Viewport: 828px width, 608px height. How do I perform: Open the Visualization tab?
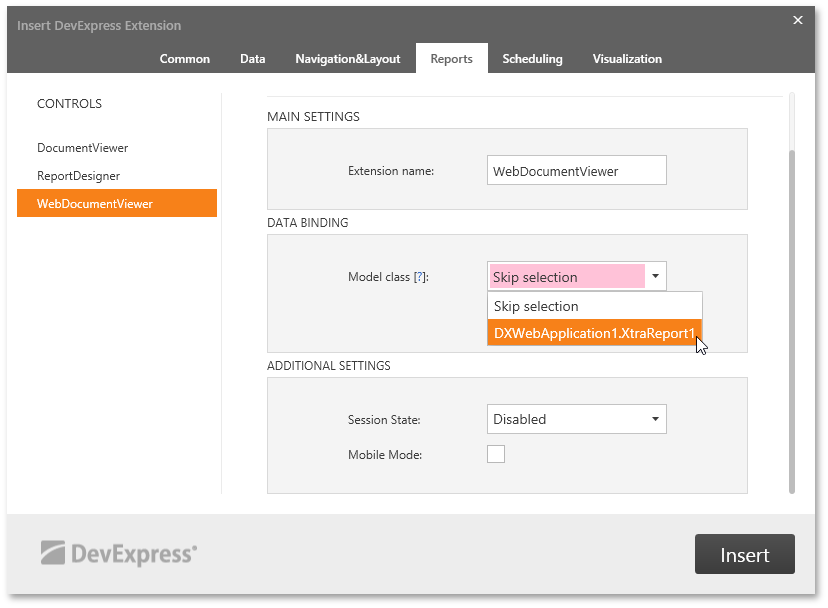point(627,59)
